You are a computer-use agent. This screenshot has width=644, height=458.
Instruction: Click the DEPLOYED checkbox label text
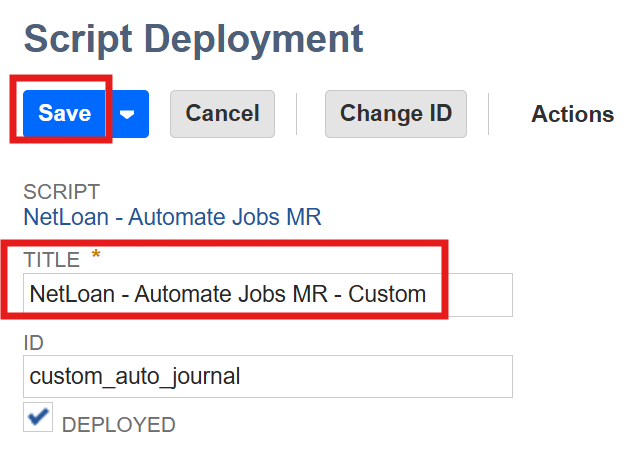tap(118, 425)
